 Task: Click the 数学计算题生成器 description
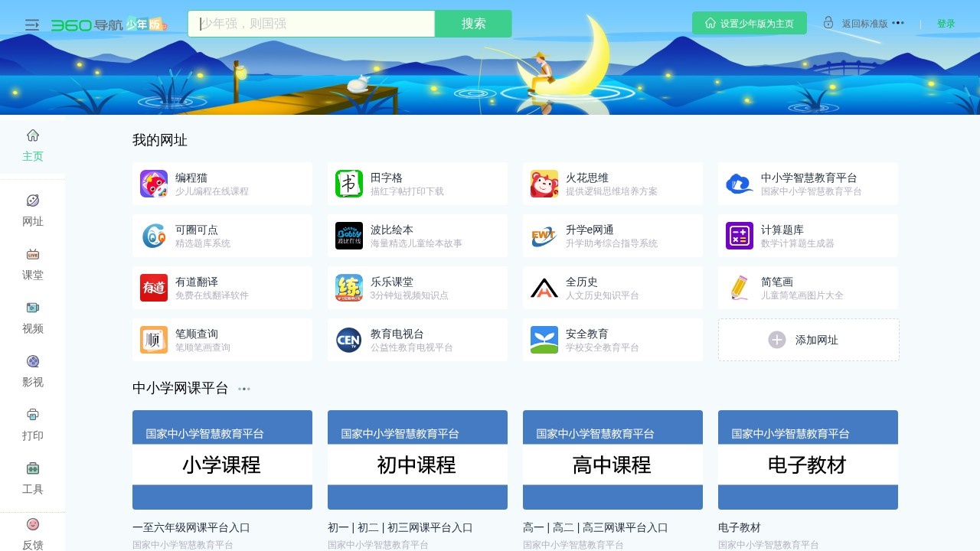(x=798, y=243)
